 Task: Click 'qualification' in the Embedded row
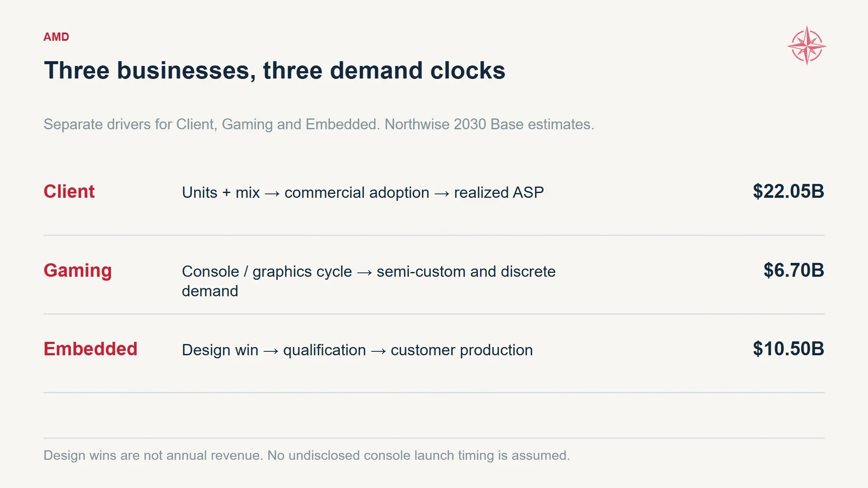[325, 350]
